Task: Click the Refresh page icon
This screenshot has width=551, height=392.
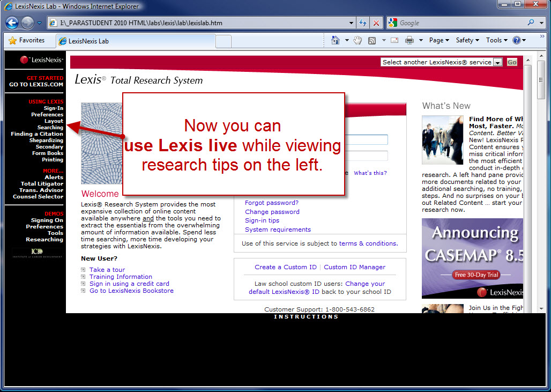Action: (x=362, y=23)
